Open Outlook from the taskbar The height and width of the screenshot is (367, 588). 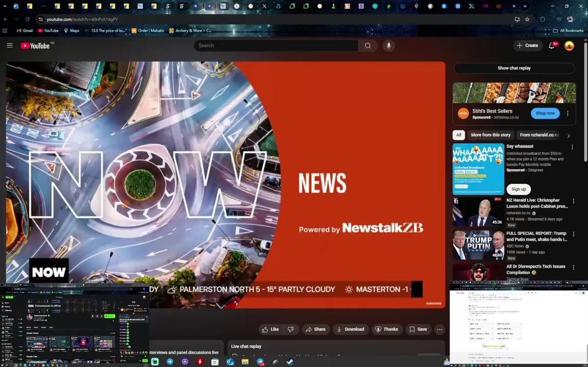[x=230, y=362]
